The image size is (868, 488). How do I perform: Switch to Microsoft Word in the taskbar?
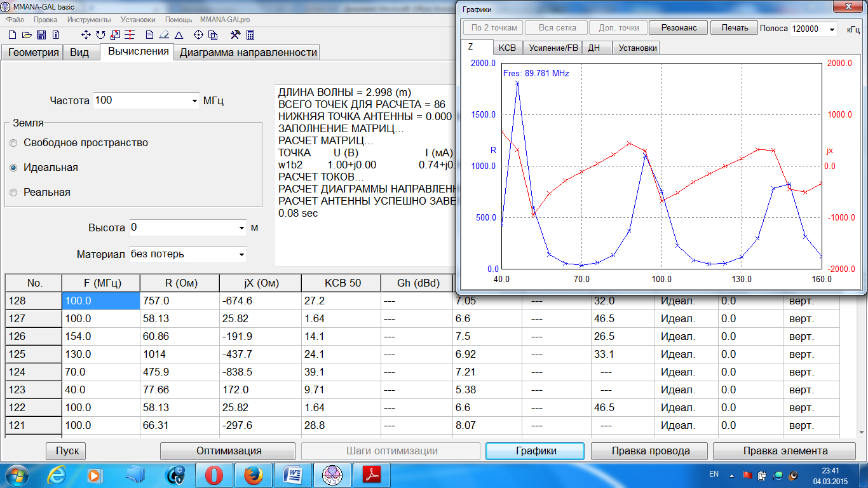click(x=293, y=475)
